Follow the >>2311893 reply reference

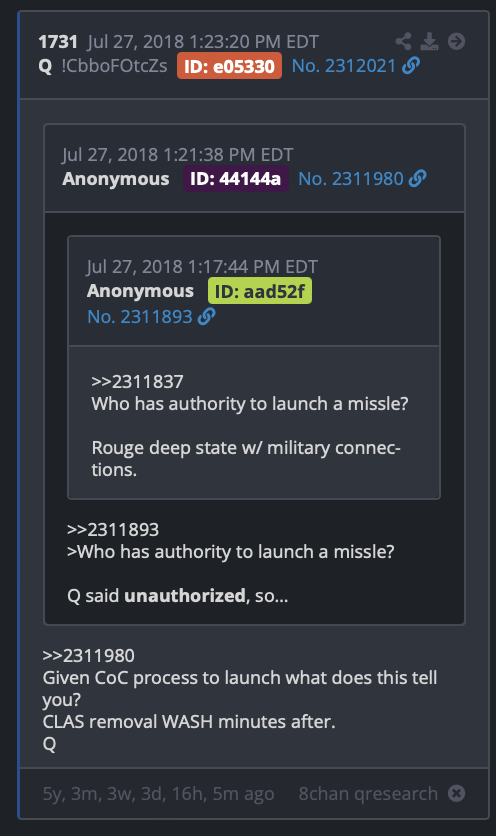coord(113,529)
